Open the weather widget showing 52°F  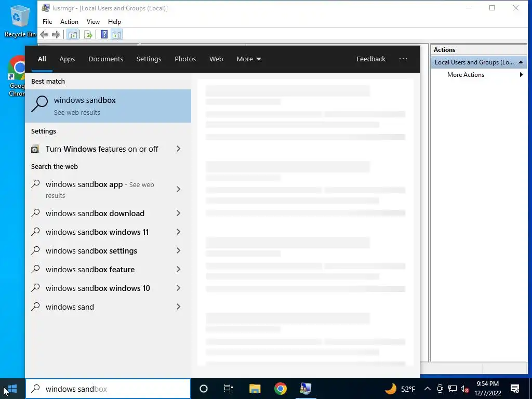[400, 389]
